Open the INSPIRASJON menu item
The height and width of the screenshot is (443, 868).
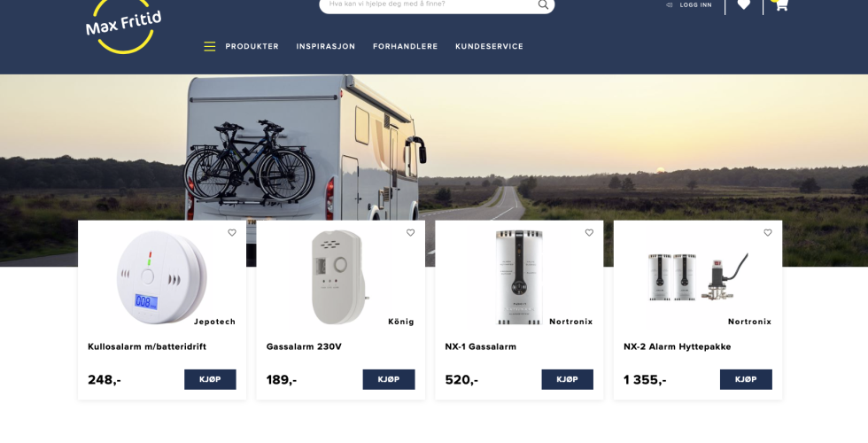click(326, 46)
